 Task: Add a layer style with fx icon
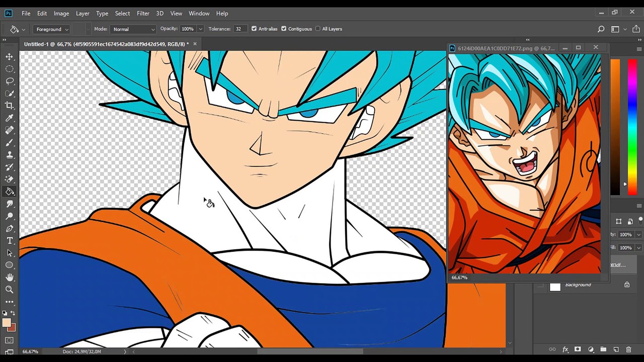pos(565,349)
